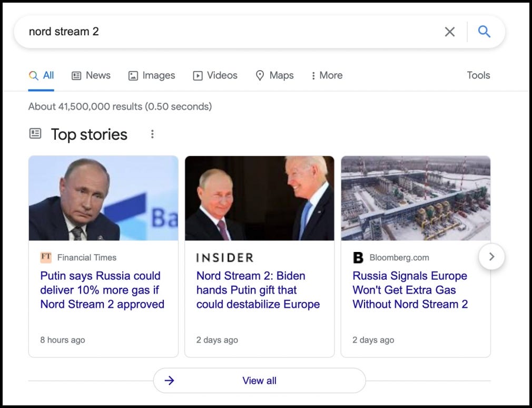
Task: Open the More search categories menu
Action: click(x=327, y=75)
